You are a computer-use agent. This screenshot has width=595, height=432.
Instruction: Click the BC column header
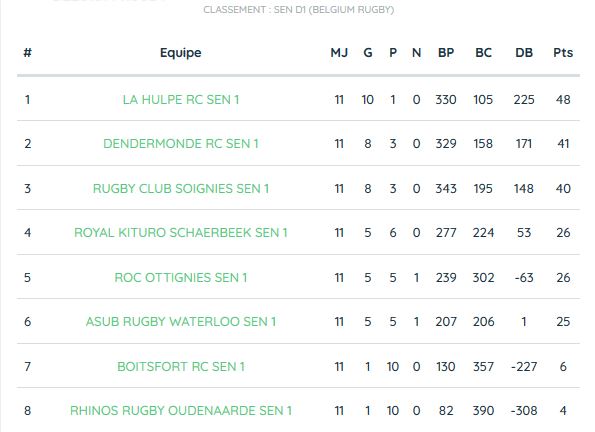(x=483, y=53)
